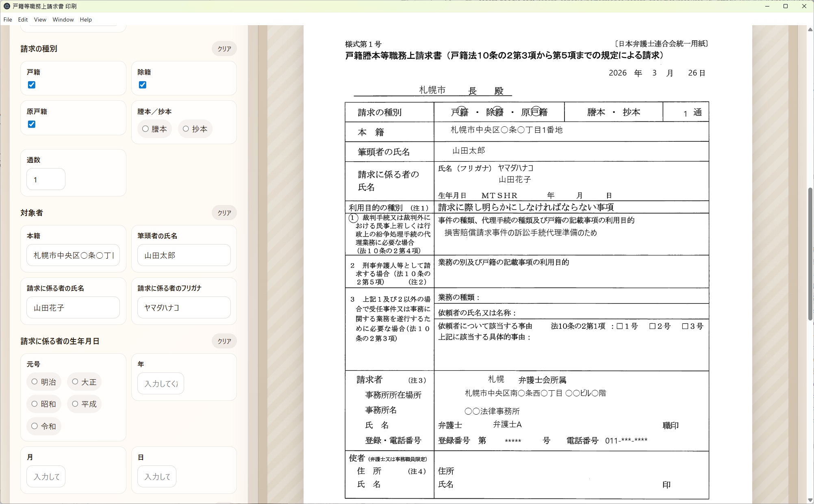Click the 年 birth year field

coord(161,384)
